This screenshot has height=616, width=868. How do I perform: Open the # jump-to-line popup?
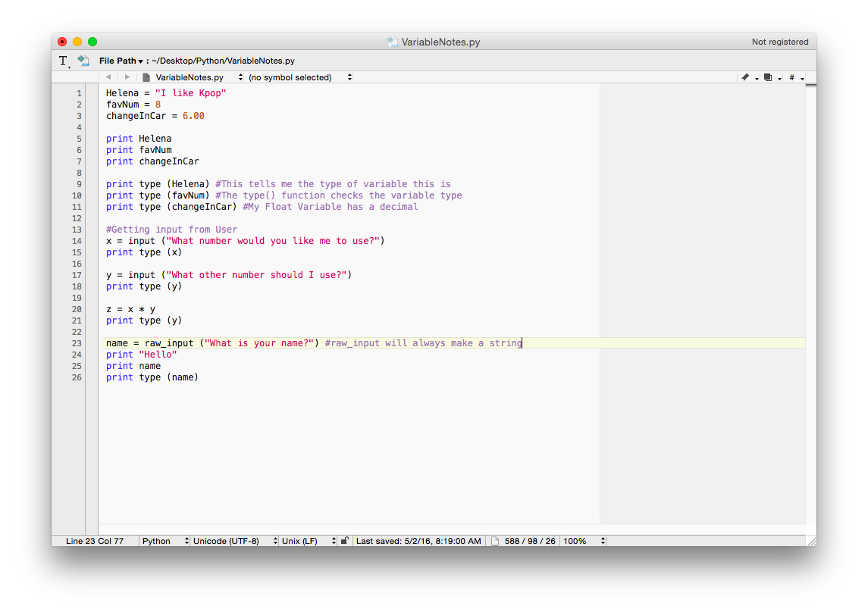(x=796, y=77)
